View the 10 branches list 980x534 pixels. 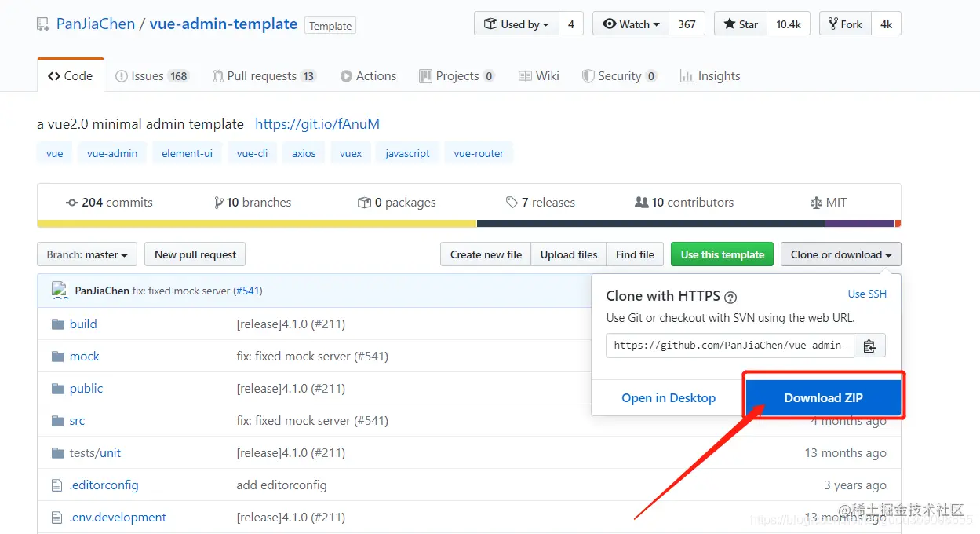[x=252, y=203]
